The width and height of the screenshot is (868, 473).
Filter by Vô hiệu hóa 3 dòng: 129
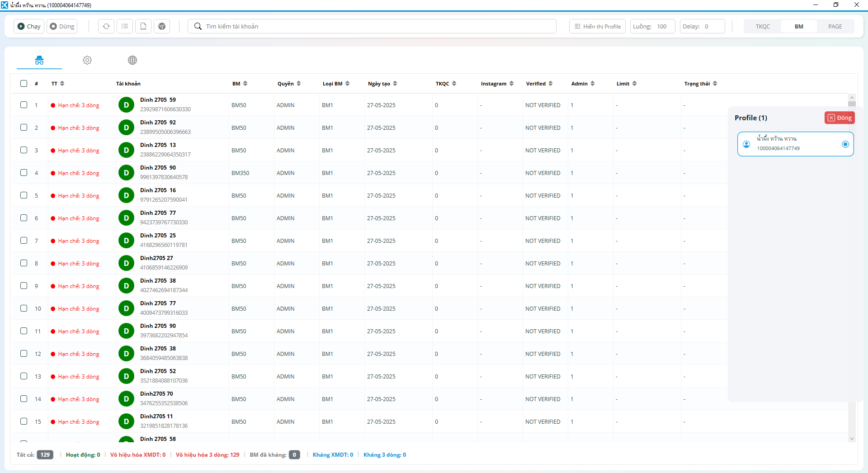click(208, 455)
